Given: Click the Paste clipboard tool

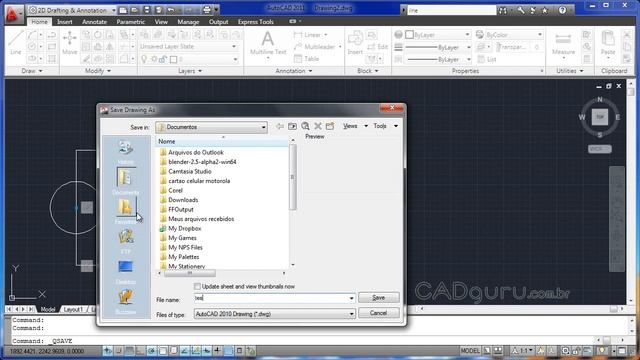Looking at the screenshot, I should click(608, 43).
